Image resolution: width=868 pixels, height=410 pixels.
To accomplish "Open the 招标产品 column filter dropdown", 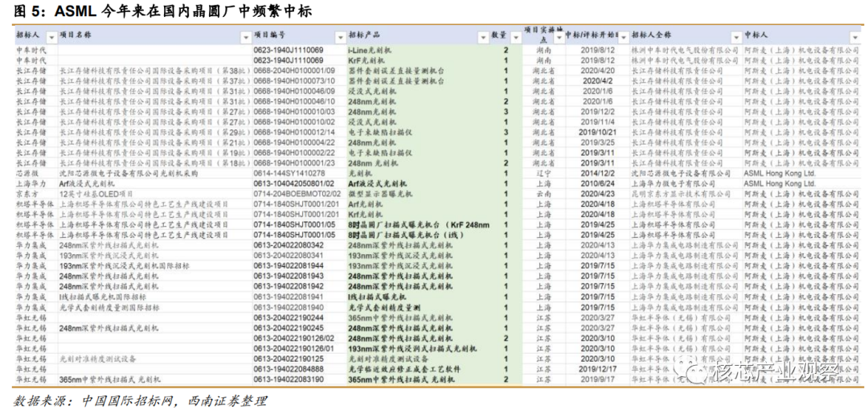I will point(483,36).
